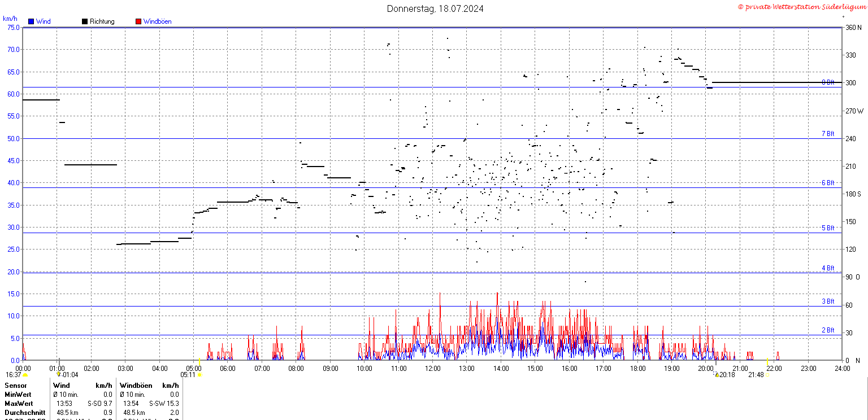
Task: Click the Durchschnitt row label
Action: (25, 413)
